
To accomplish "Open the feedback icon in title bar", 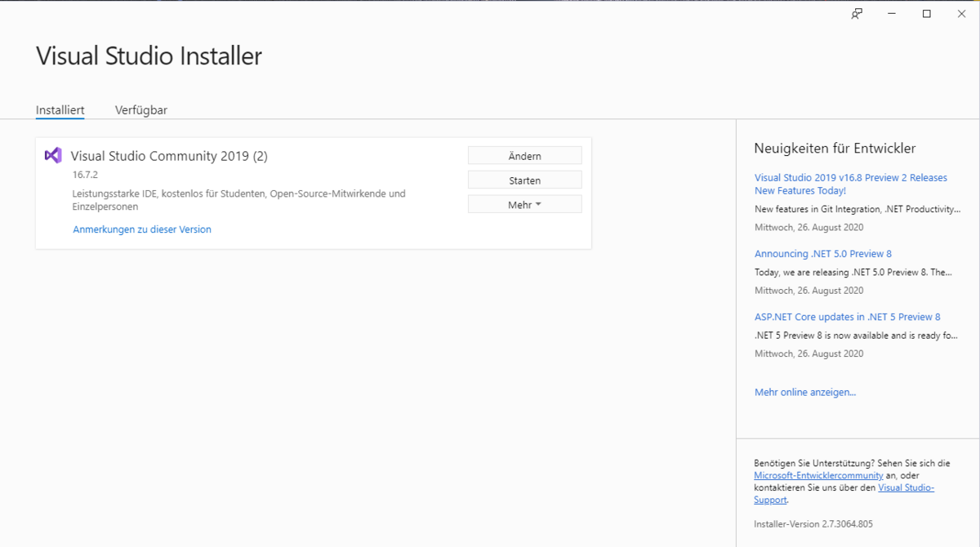I will (857, 14).
